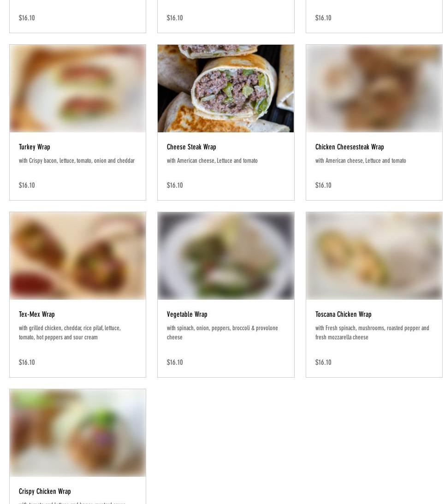Select the Chicken Cheesesteak Wrap heading

[350, 147]
